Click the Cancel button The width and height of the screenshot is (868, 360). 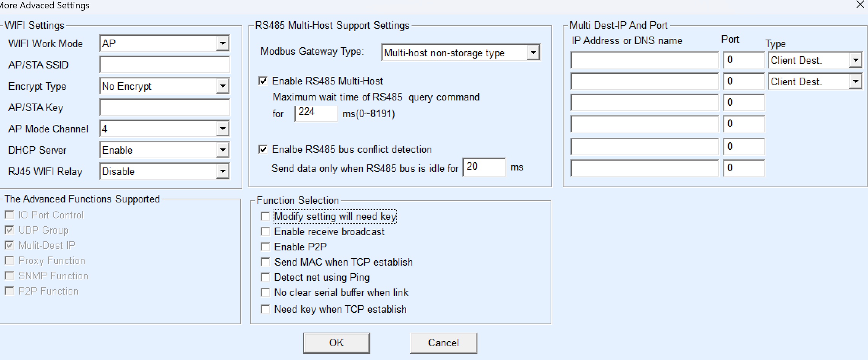point(443,343)
